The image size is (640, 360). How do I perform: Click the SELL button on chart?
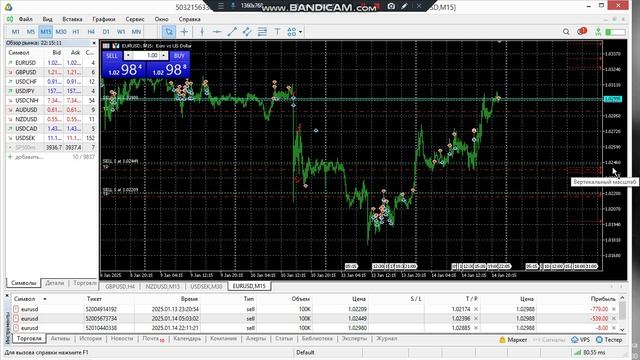112,56
